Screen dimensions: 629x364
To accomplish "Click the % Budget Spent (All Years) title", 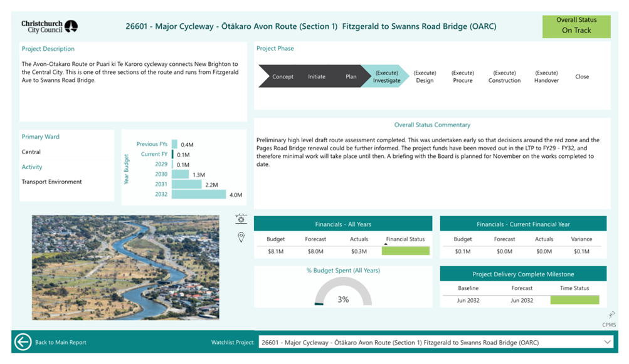I will click(343, 270).
